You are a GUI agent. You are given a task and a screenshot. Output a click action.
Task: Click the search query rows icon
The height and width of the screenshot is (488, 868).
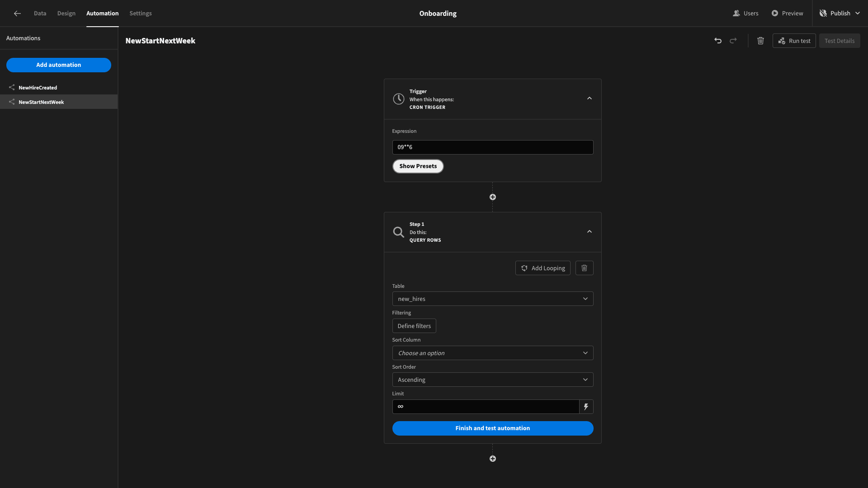point(398,232)
